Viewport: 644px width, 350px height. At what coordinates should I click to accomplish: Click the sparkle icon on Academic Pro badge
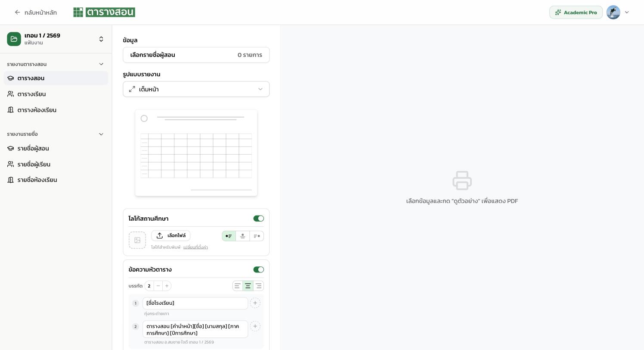coord(558,12)
